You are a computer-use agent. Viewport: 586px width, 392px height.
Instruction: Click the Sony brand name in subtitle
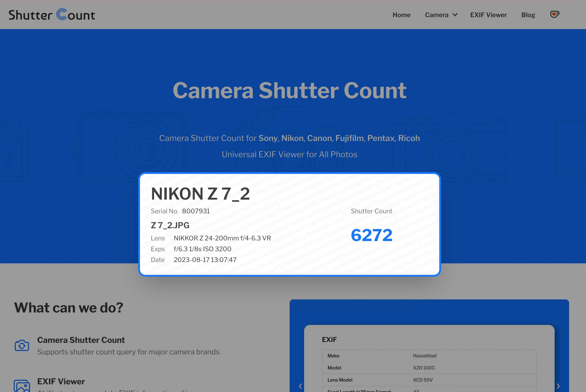coord(268,138)
